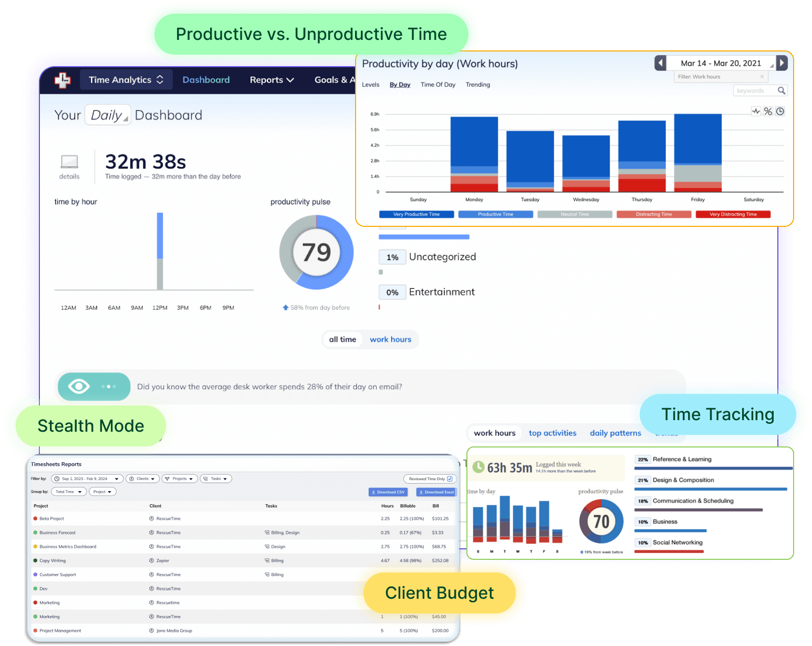
Task: Click the Beta Project red dot
Action: click(35, 518)
